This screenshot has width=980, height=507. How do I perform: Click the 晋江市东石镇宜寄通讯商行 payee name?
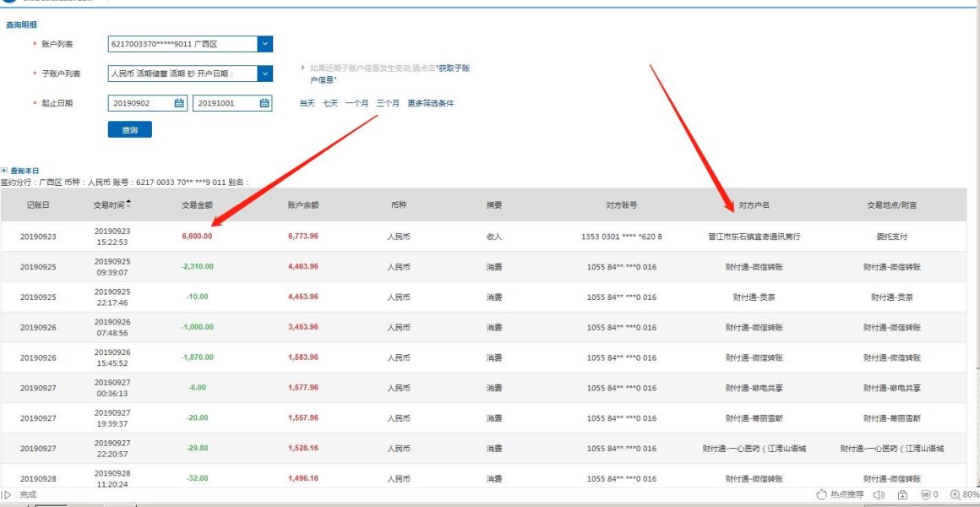point(754,237)
